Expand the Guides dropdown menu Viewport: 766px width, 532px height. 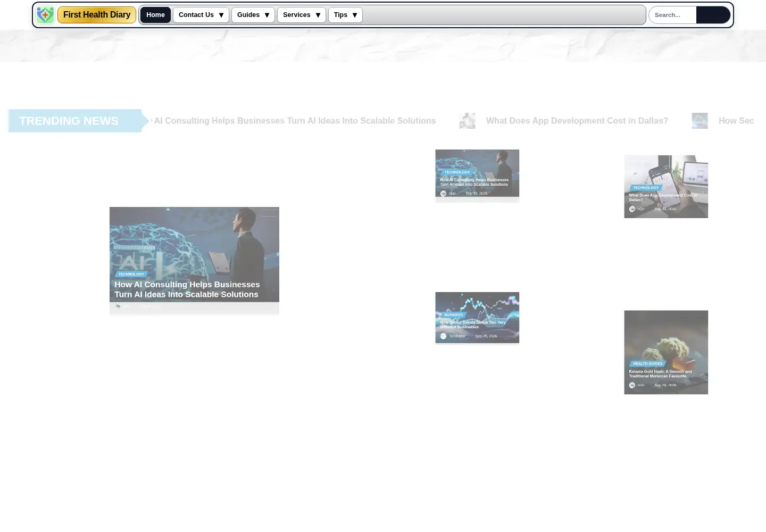pyautogui.click(x=253, y=15)
